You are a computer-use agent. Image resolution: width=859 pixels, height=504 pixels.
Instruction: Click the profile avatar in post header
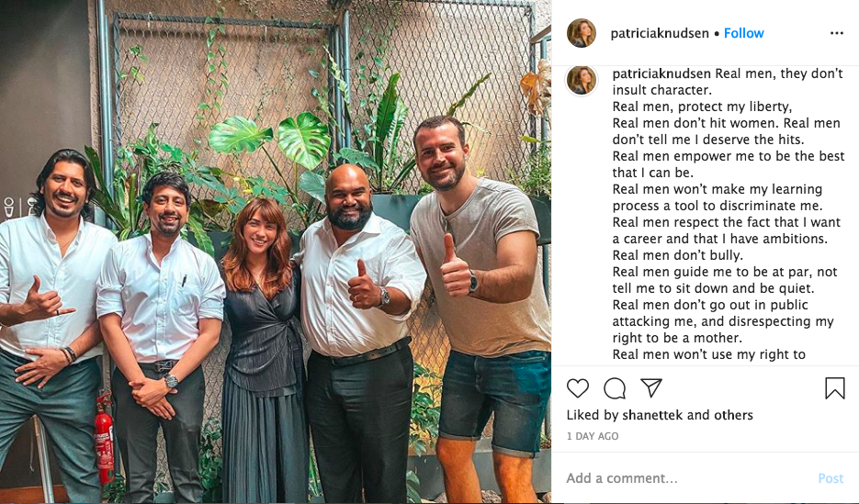click(582, 33)
